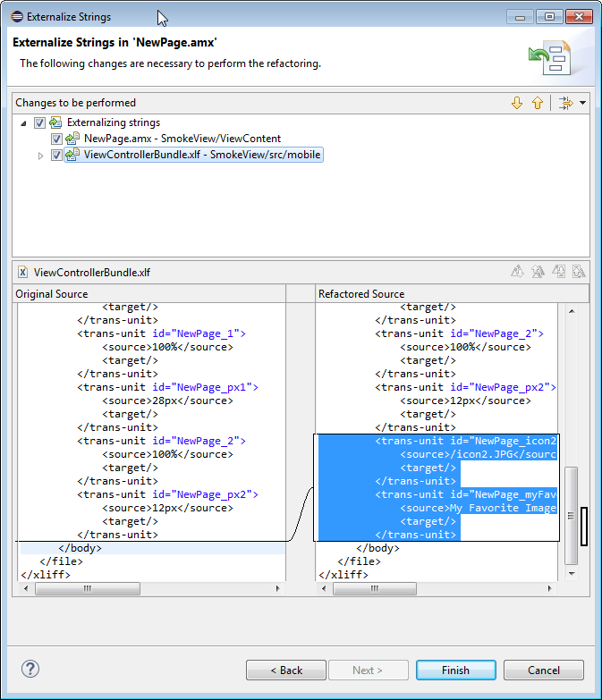Click the NewPage.amx file change icon
The width and height of the screenshot is (602, 700).
[x=72, y=139]
